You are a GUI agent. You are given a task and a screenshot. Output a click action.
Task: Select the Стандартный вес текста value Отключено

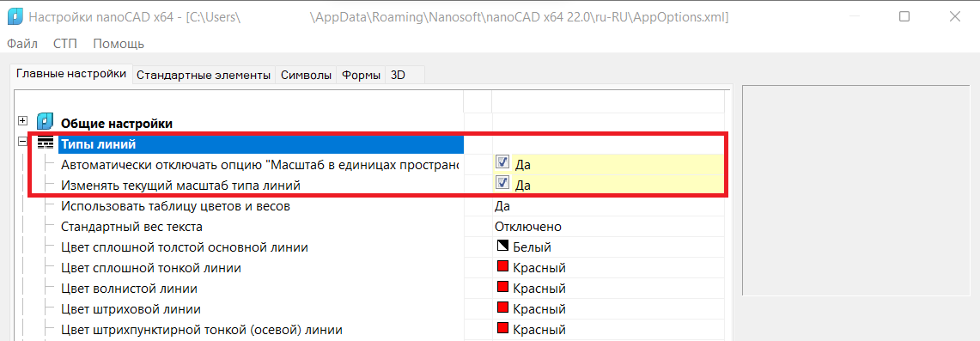(528, 226)
